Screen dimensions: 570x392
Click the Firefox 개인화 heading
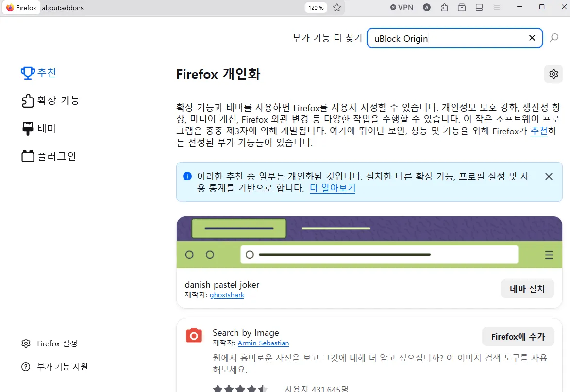pyautogui.click(x=218, y=74)
